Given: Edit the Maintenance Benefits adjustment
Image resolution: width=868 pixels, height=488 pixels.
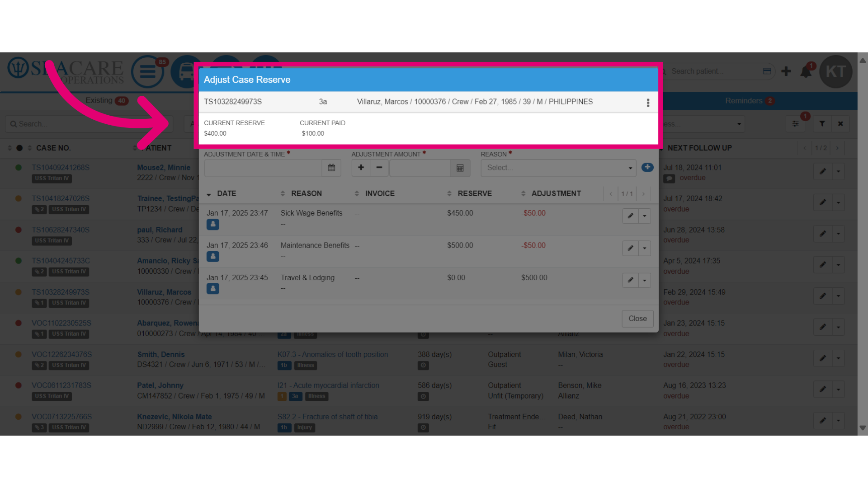Looking at the screenshot, I should [630, 248].
